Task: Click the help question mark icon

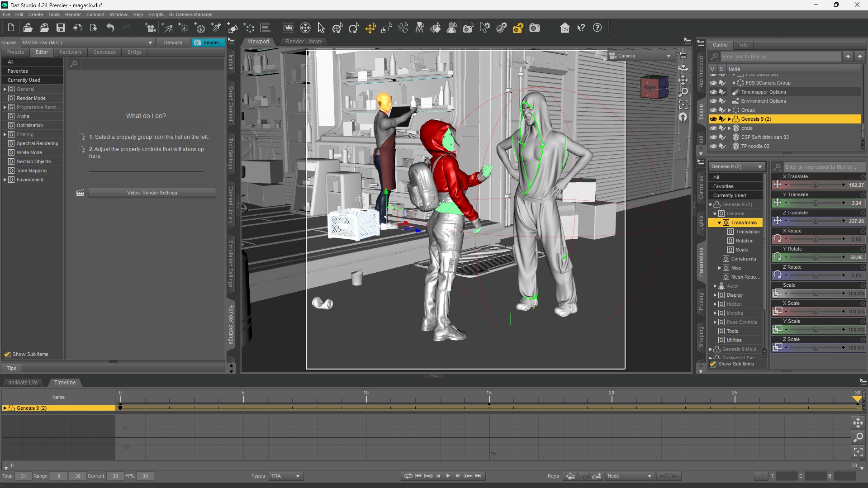Action: pyautogui.click(x=597, y=28)
